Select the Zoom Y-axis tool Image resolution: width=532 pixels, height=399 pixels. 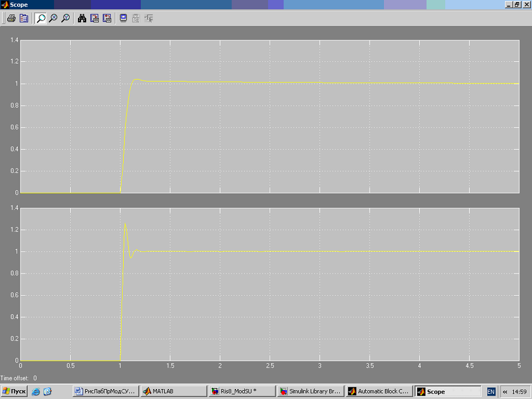[66, 18]
